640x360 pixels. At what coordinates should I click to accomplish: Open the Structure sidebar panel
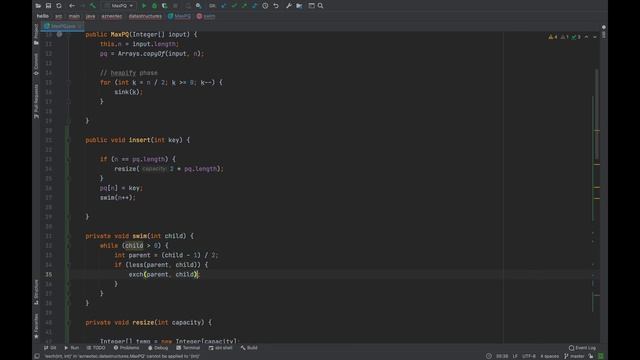click(36, 292)
